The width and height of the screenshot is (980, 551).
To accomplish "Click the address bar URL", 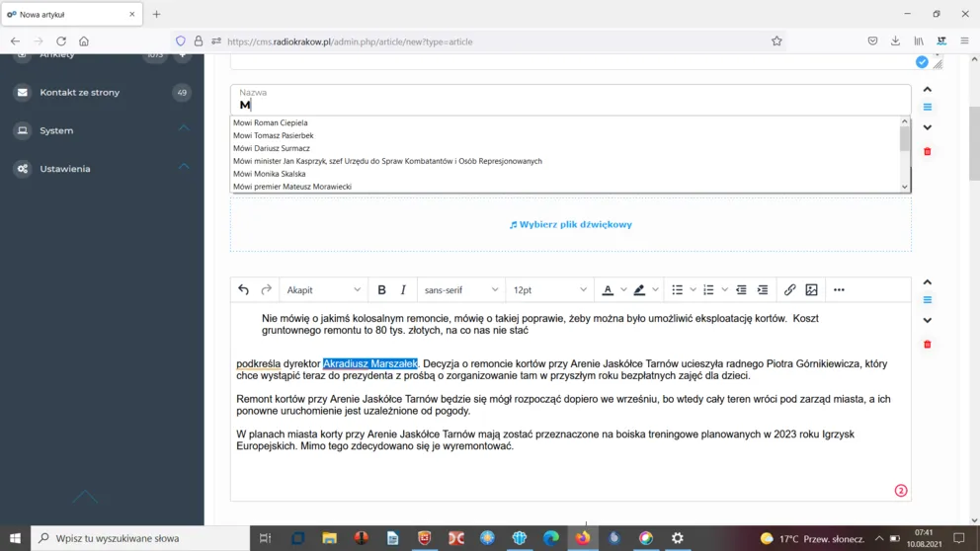I will pyautogui.click(x=350, y=41).
